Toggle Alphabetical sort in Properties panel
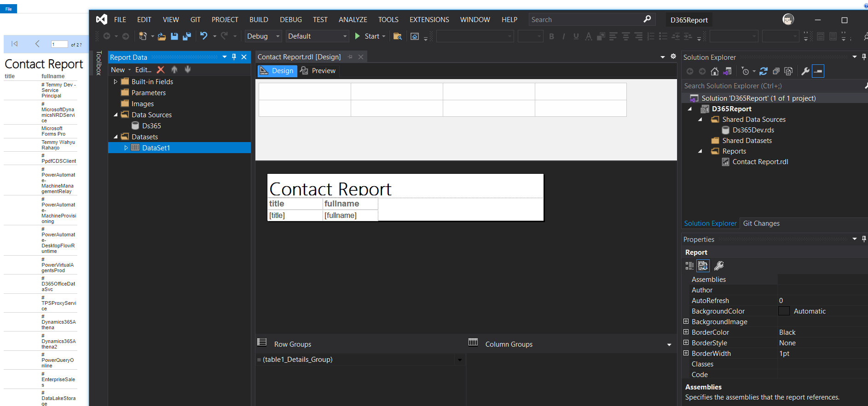Viewport: 868px width, 406px height. [x=703, y=266]
